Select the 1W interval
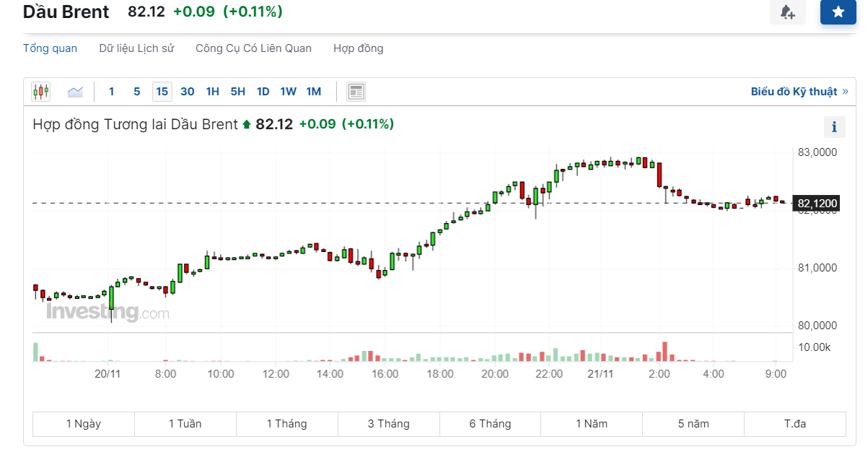 [x=289, y=92]
